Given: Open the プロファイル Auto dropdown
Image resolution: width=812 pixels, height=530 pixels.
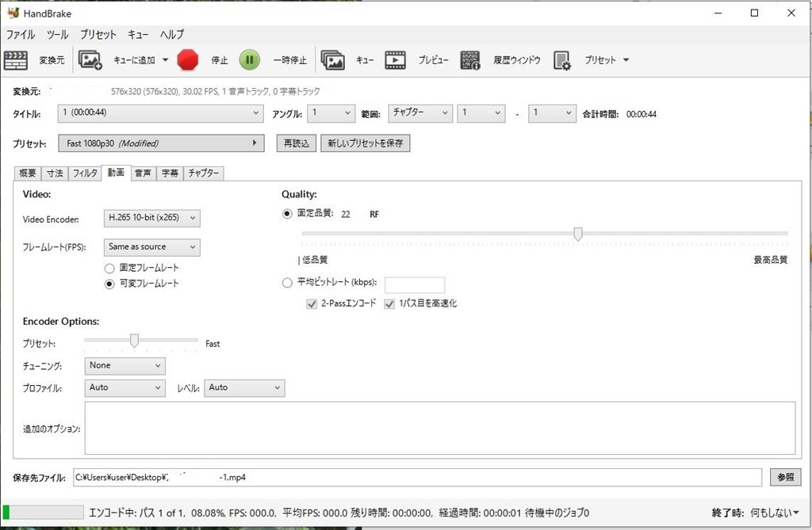Looking at the screenshot, I should (x=124, y=387).
